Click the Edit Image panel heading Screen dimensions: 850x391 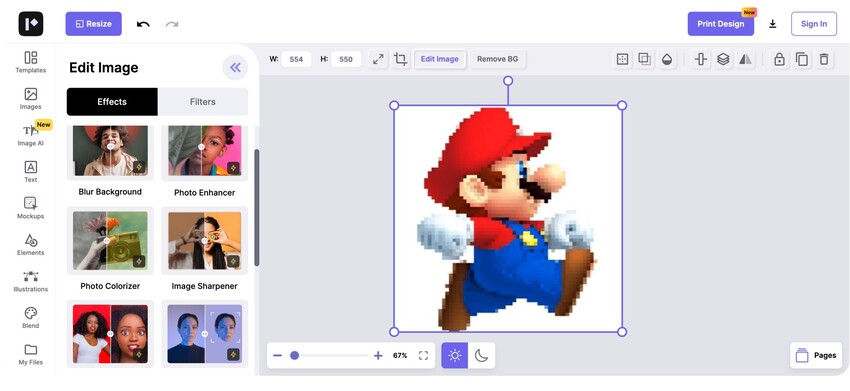(x=104, y=68)
